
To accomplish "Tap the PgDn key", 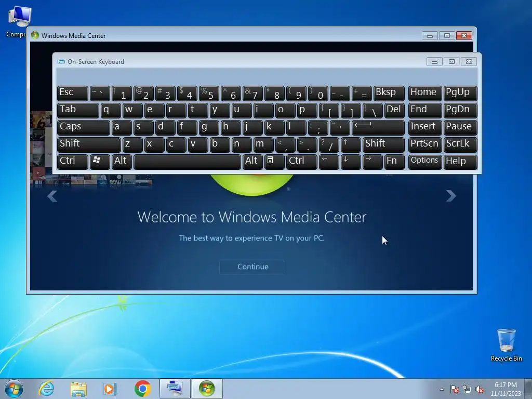I will click(460, 110).
